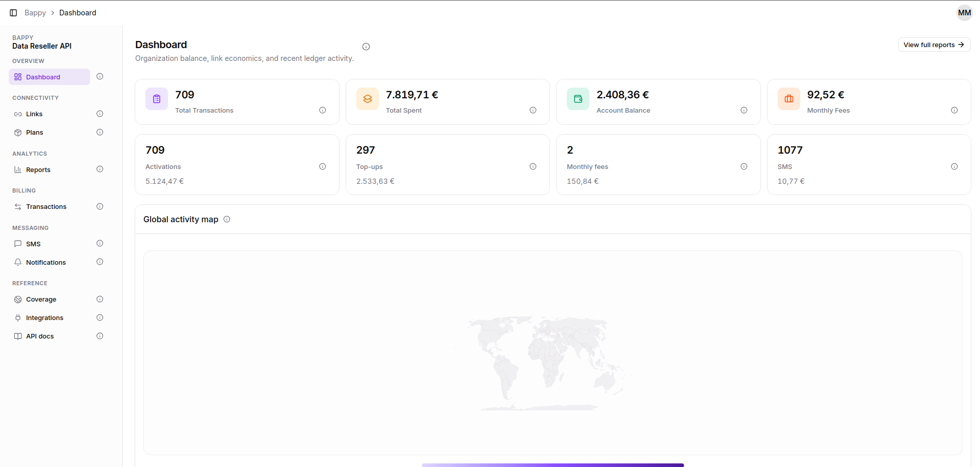Click the world map in activity panel
The width and height of the screenshot is (980, 467).
[x=544, y=363]
